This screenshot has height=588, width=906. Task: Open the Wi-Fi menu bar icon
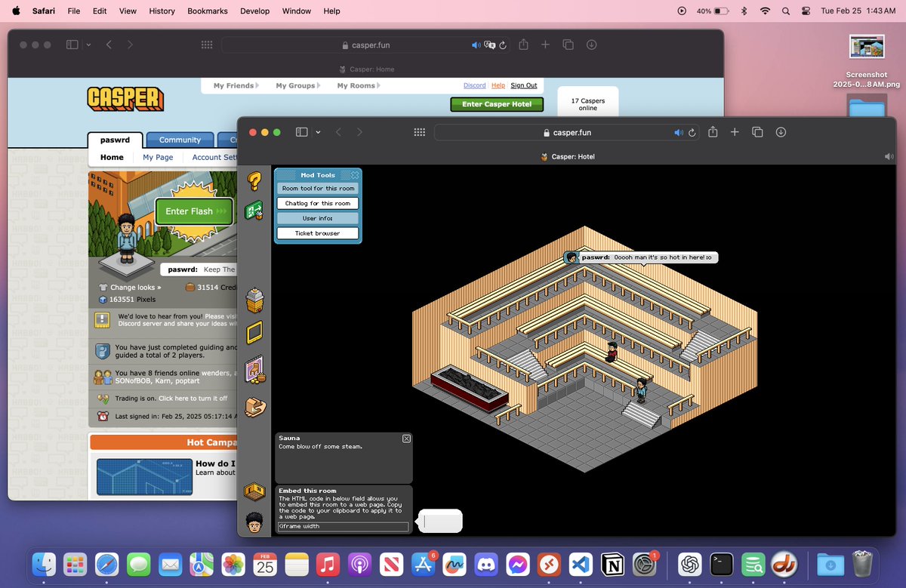click(765, 11)
